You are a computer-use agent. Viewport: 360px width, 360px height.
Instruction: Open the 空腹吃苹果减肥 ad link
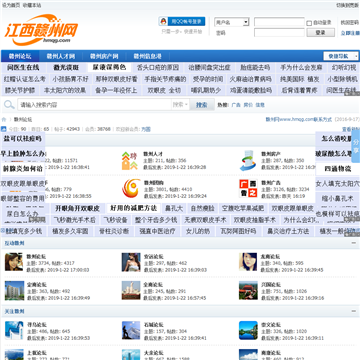(243, 209)
